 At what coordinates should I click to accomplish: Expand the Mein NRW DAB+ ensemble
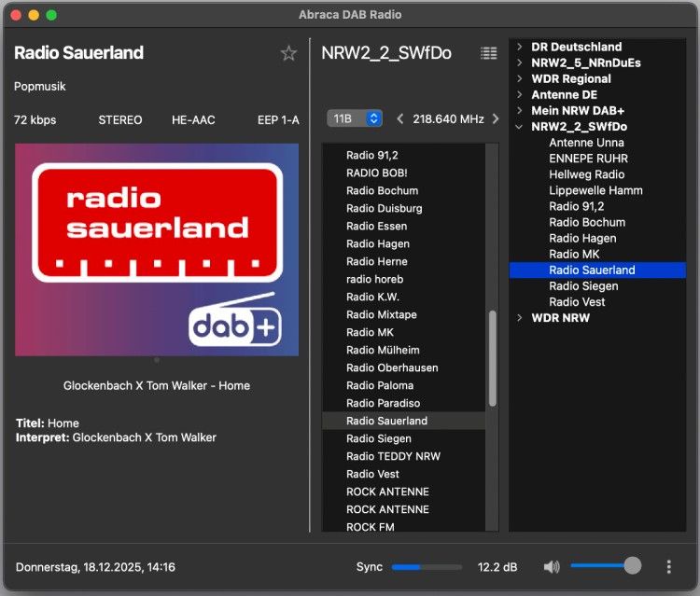point(520,111)
